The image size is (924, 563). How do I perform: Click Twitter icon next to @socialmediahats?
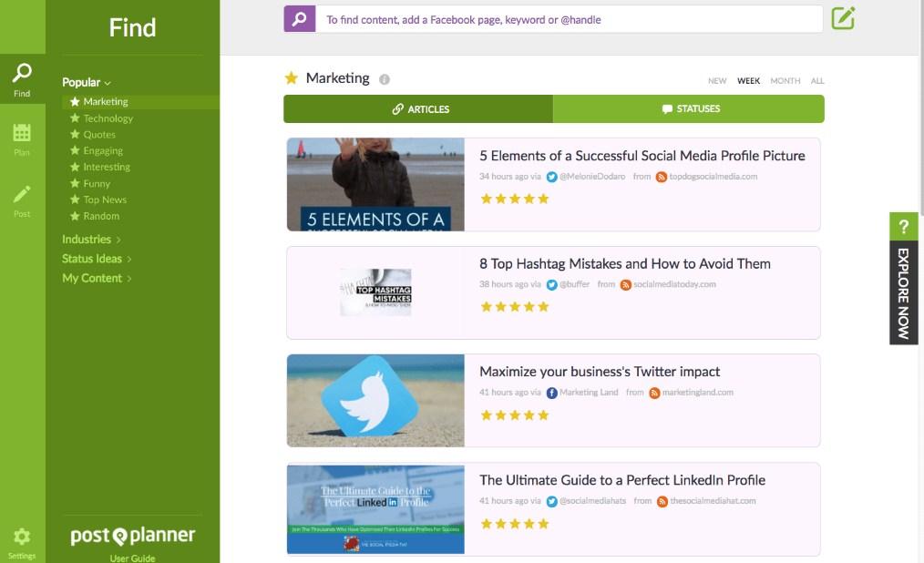click(551, 501)
